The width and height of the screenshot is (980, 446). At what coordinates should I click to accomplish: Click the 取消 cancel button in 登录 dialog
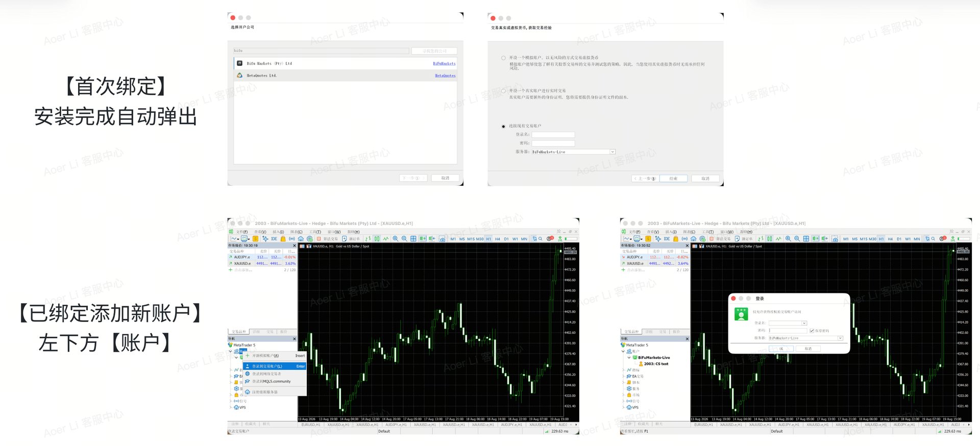pyautogui.click(x=808, y=349)
